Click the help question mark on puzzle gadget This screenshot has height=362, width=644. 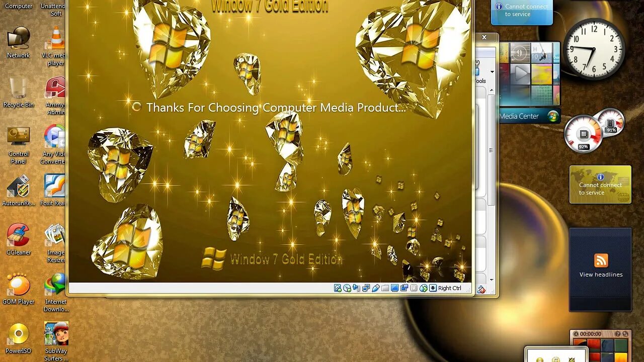click(x=618, y=334)
